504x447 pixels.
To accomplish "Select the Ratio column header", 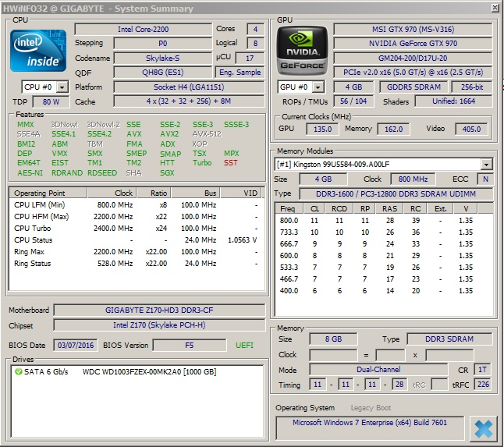I will (154, 193).
